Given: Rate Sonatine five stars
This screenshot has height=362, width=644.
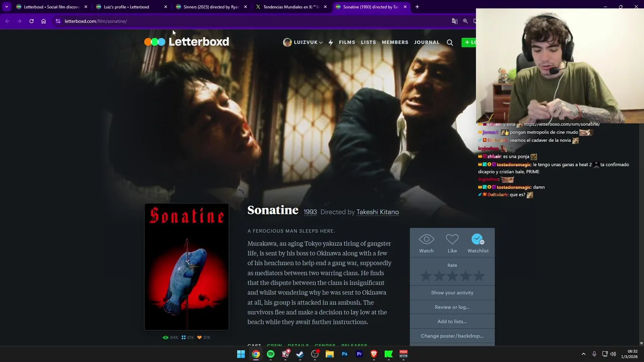Looking at the screenshot, I should coord(478,276).
